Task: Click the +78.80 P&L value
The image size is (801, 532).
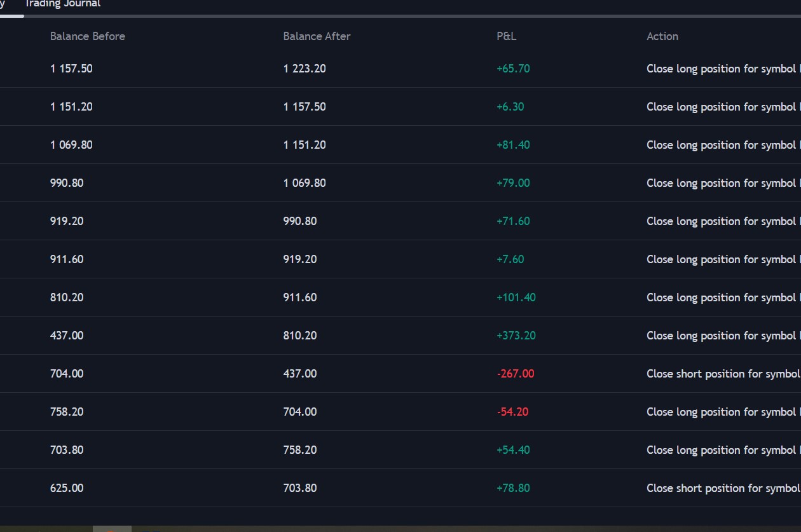Action: [x=513, y=488]
